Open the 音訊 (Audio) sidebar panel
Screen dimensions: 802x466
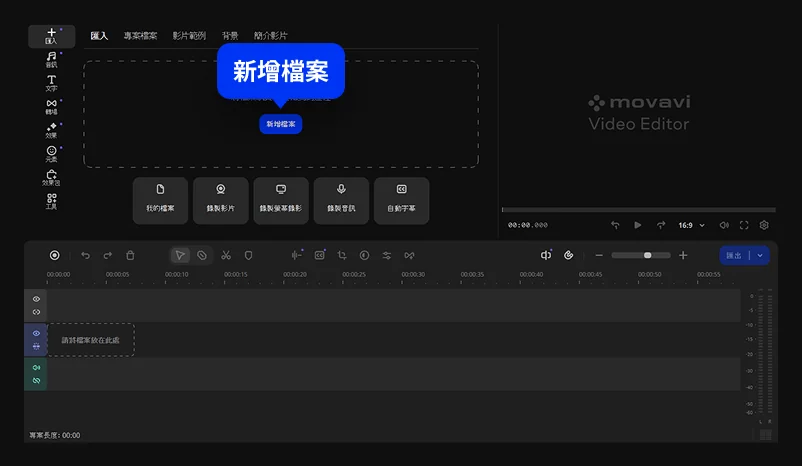coord(51,59)
